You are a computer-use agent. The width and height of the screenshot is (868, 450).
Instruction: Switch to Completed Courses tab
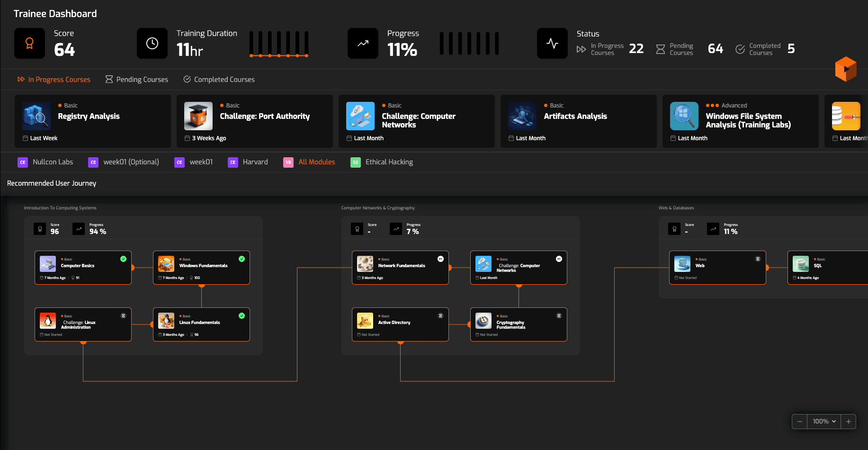pos(219,80)
